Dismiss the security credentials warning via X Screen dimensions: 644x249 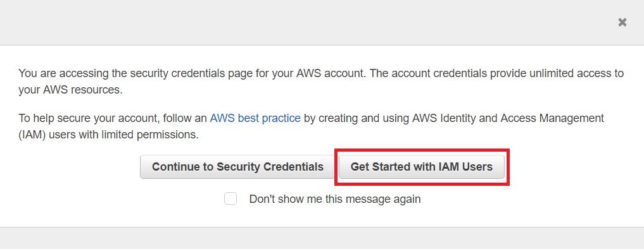(622, 23)
